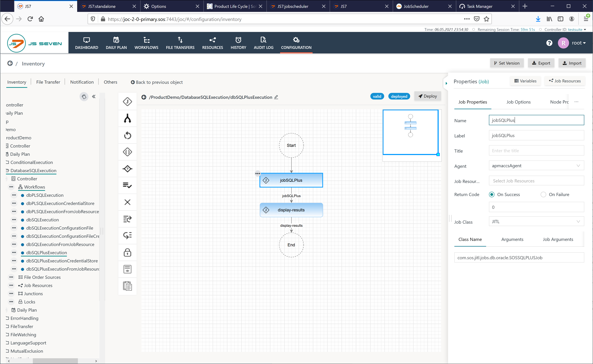Open the Daily Plan section
Viewport: 593px width, 364px height.
click(x=116, y=43)
